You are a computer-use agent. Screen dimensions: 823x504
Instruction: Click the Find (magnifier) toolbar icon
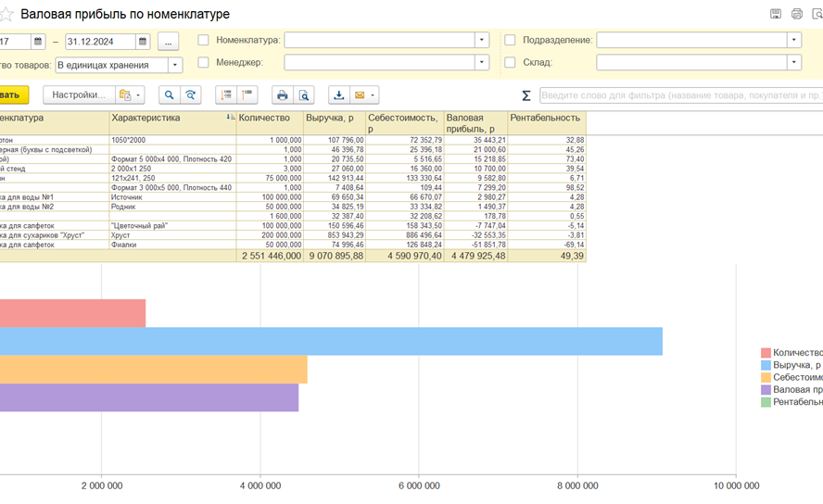[169, 95]
